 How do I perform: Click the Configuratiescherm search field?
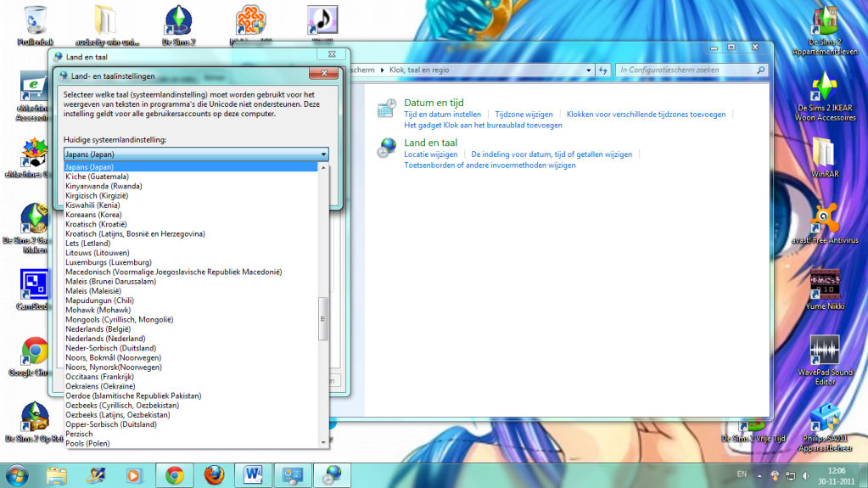click(x=686, y=70)
